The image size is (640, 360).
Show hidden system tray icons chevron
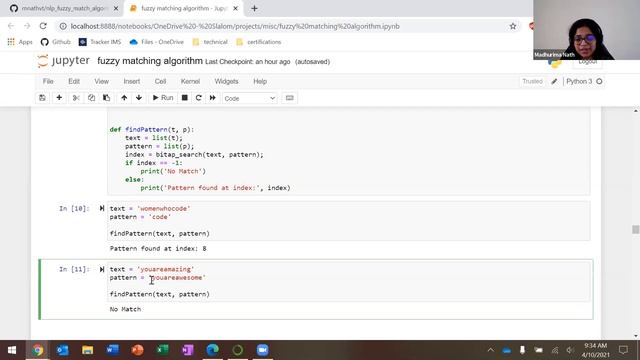[x=491, y=350]
